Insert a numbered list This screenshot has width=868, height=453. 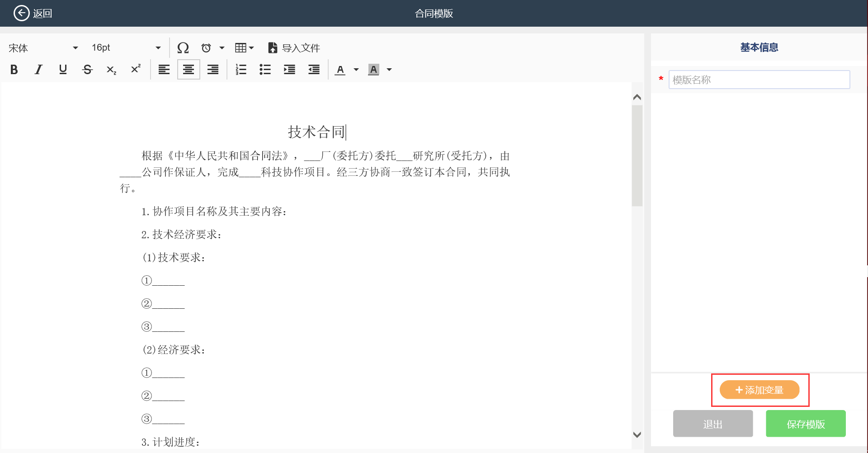(241, 70)
